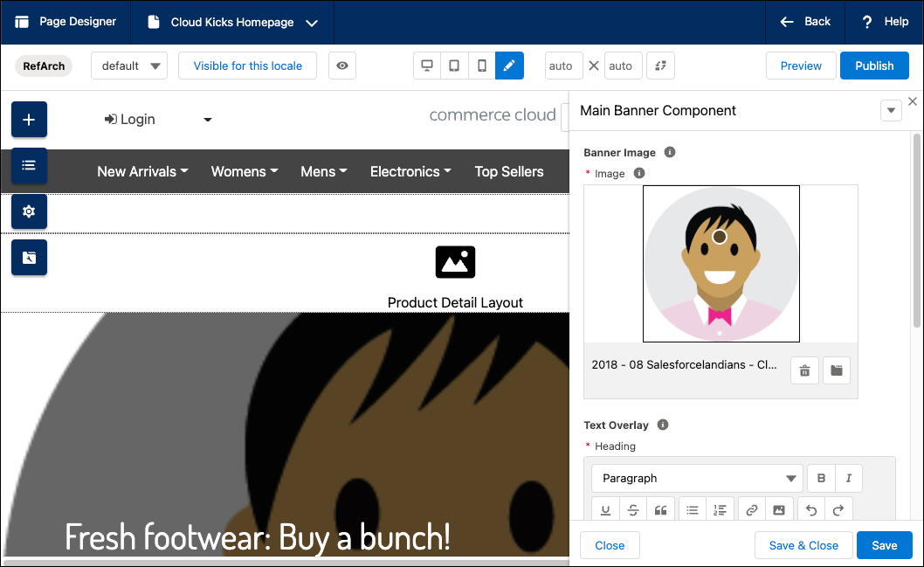This screenshot has width=924, height=567.
Task: Toggle bold formatting
Action: click(x=821, y=479)
